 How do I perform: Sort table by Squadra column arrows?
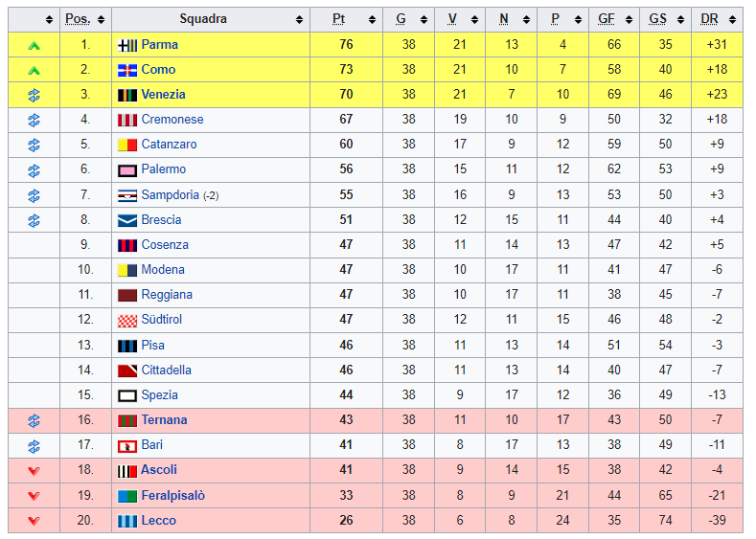point(299,19)
